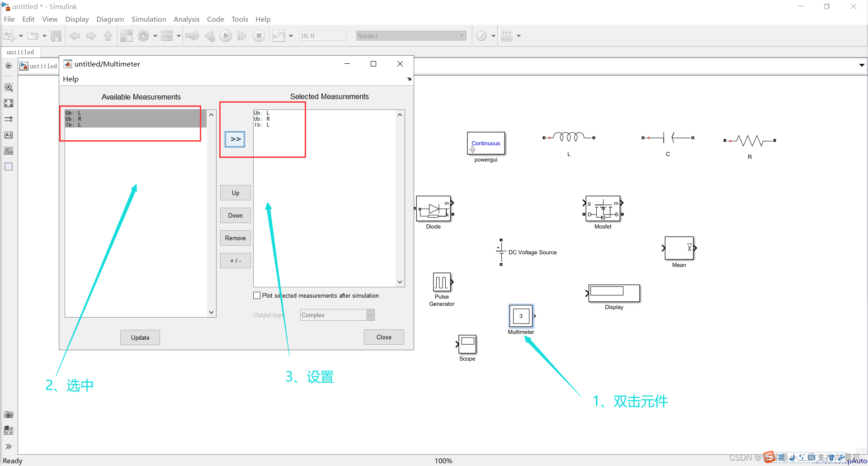This screenshot has width=868, height=466.
Task: Click the Forward navigation arrow
Action: click(x=91, y=36)
